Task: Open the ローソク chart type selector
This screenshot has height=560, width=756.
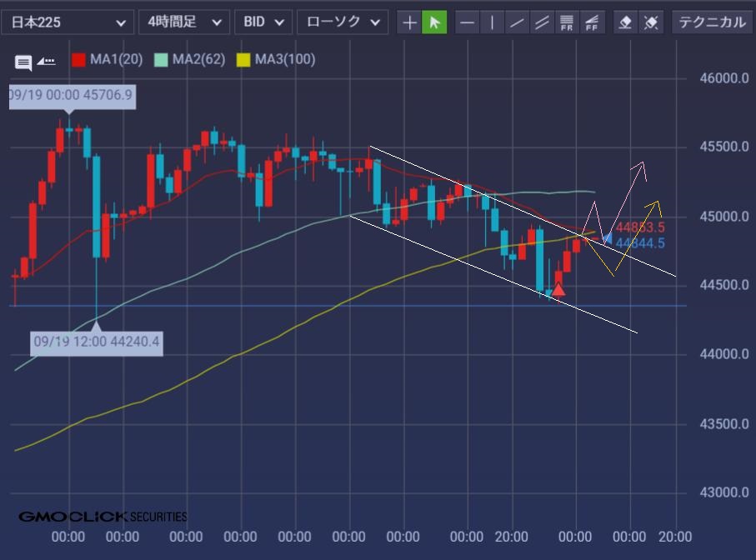Action: [342, 22]
